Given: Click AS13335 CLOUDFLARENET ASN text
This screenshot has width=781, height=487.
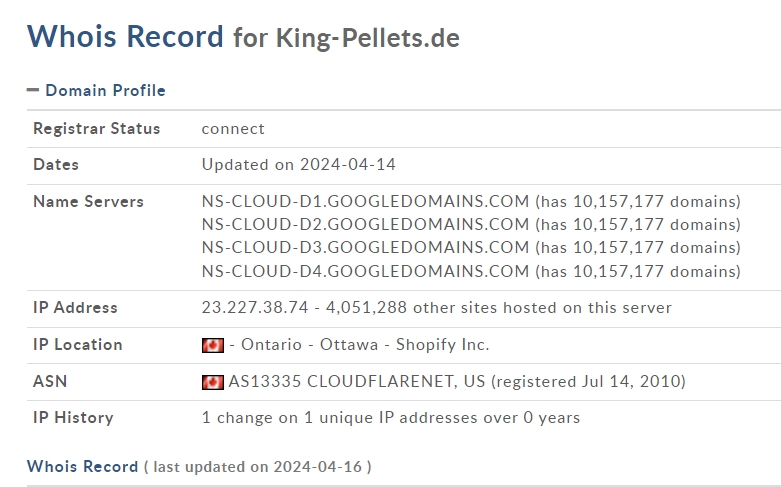Looking at the screenshot, I should 357,381.
